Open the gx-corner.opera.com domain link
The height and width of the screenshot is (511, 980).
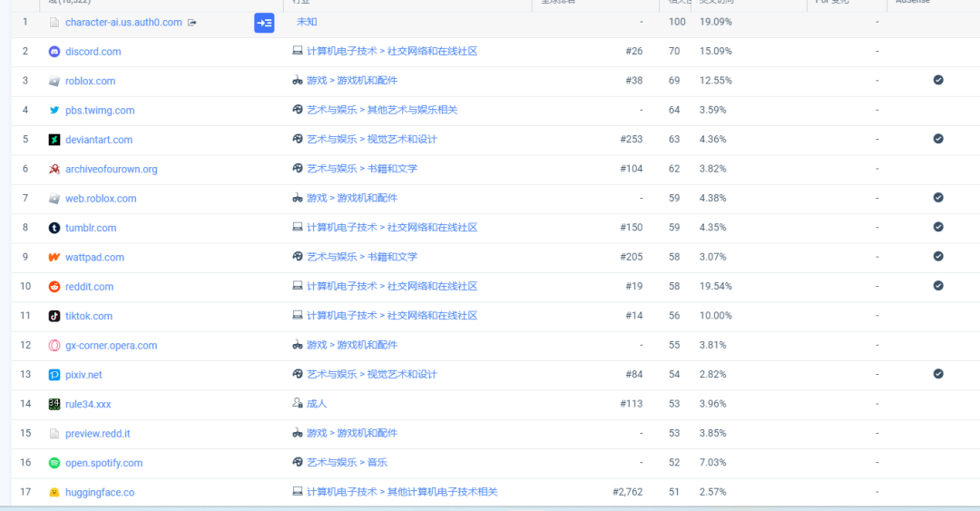pyautogui.click(x=112, y=346)
